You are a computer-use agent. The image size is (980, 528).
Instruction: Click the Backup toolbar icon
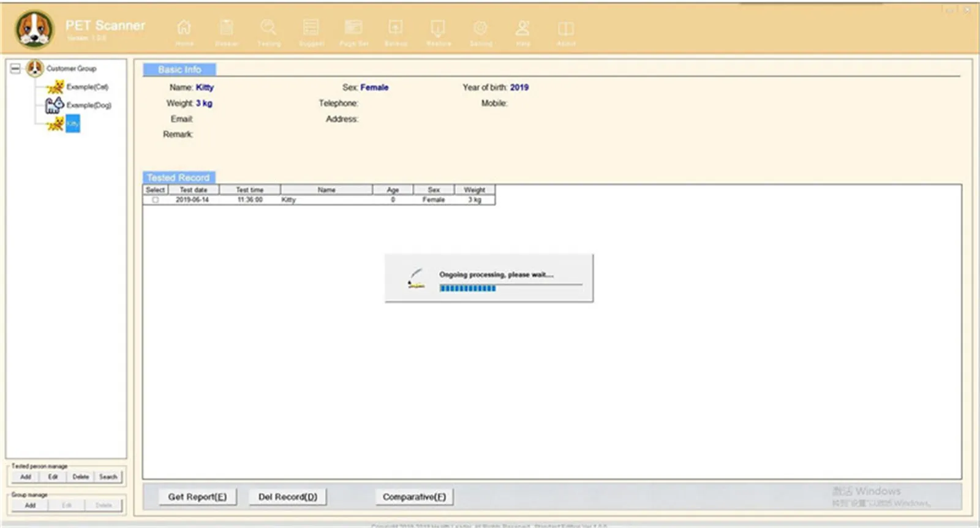(396, 28)
